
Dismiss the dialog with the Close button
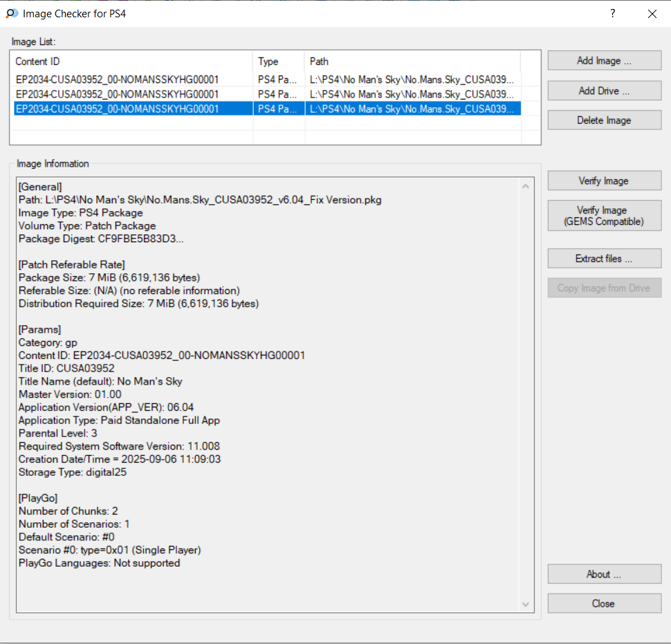[604, 603]
